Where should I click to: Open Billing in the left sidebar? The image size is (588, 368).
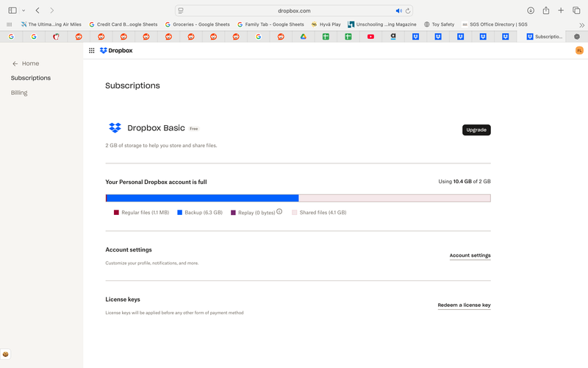tap(19, 93)
